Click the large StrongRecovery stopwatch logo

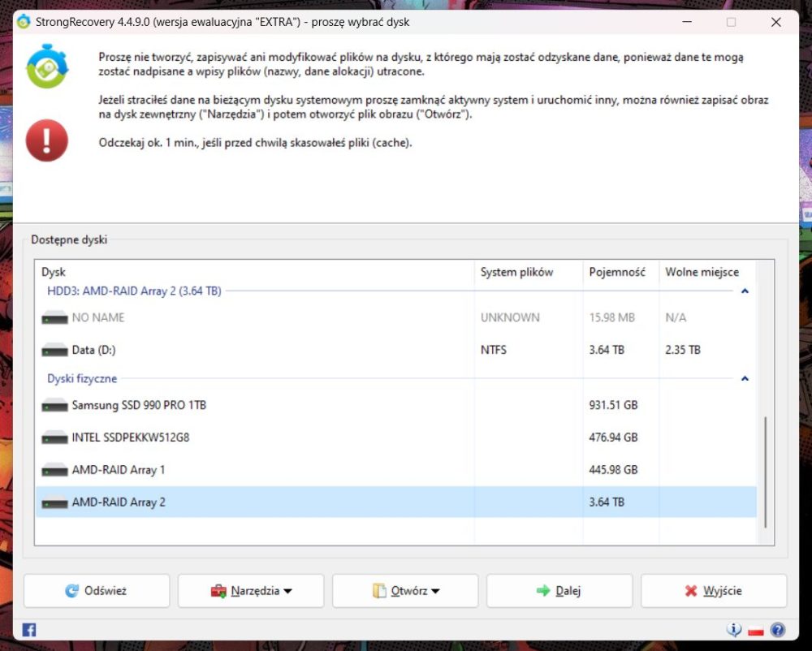coord(47,67)
